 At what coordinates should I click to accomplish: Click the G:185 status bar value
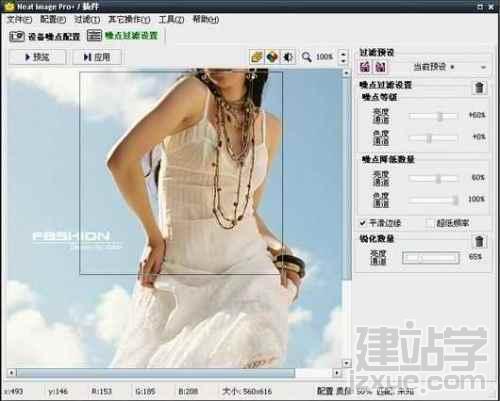tap(145, 391)
